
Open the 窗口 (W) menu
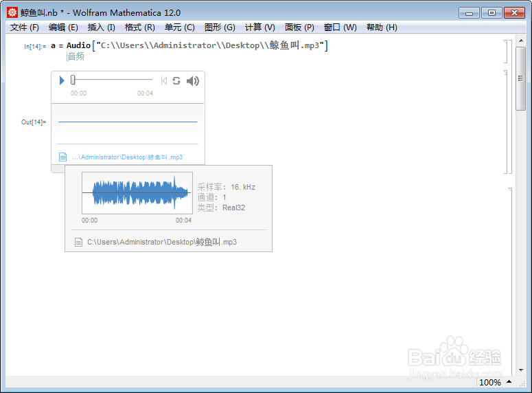click(x=340, y=27)
